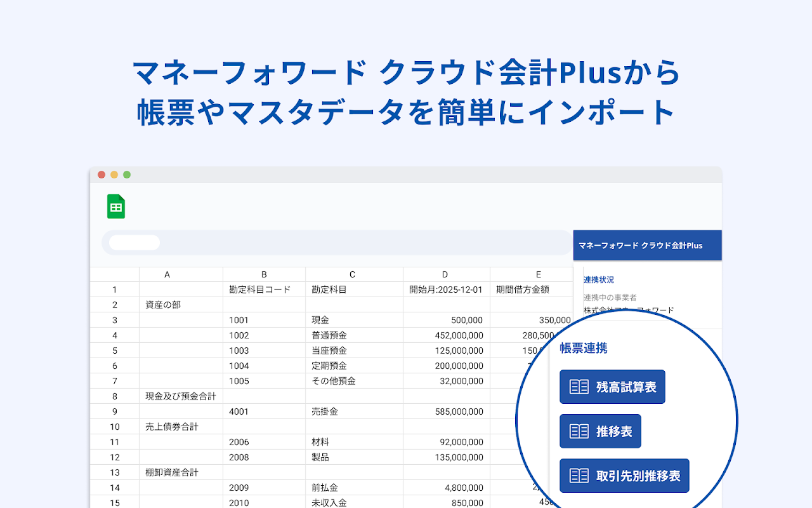
Task: Select the 125,000,000 amount
Action: 447,351
